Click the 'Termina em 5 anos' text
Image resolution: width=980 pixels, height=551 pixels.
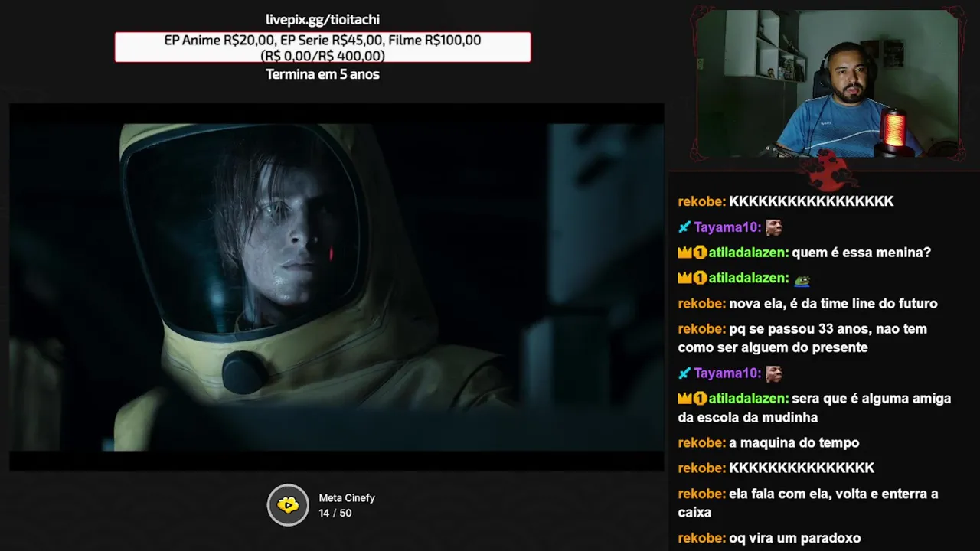[322, 74]
